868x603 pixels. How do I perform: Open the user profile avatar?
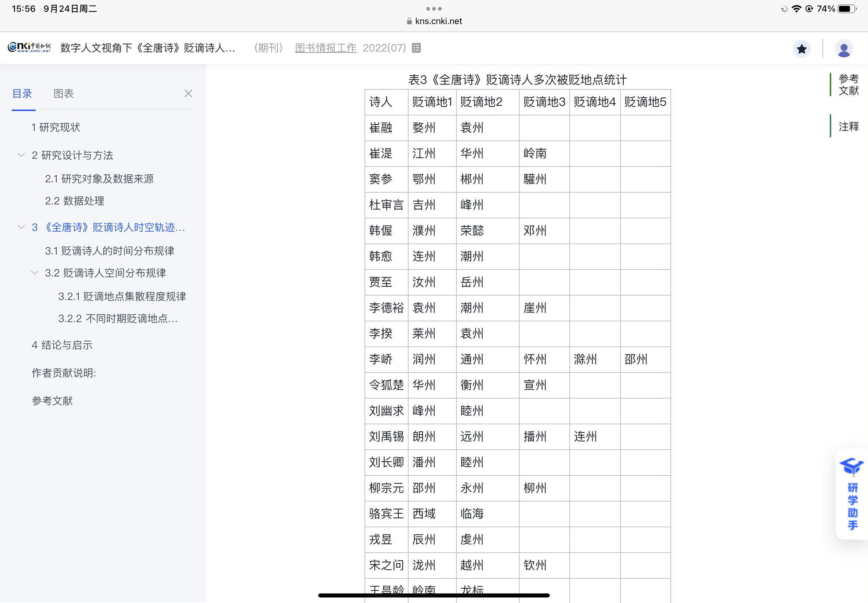pos(844,49)
